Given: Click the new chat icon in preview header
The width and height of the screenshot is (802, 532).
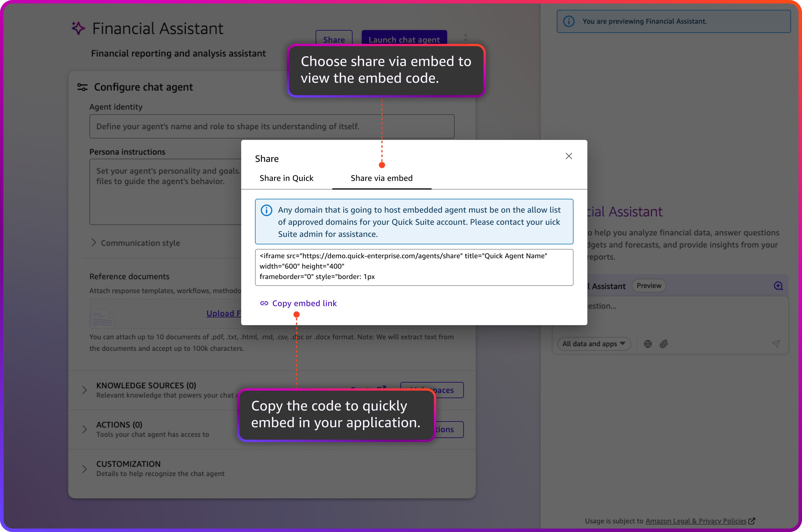Looking at the screenshot, I should tap(778, 286).
